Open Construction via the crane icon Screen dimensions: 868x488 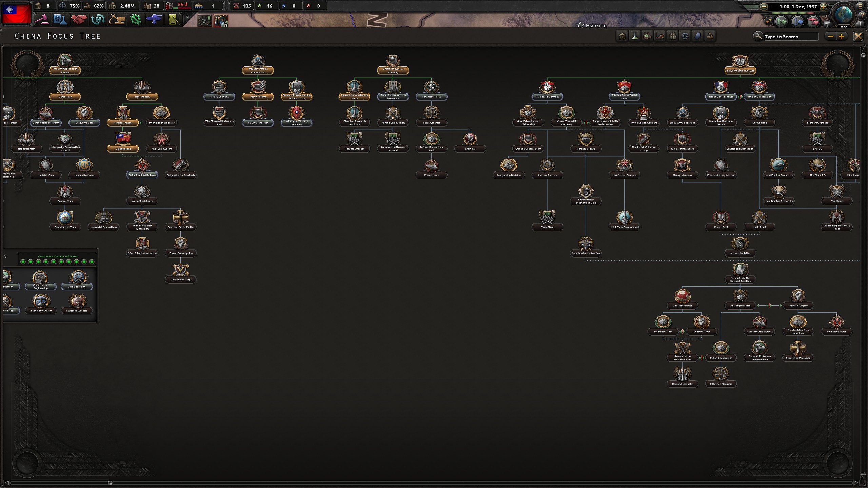117,19
